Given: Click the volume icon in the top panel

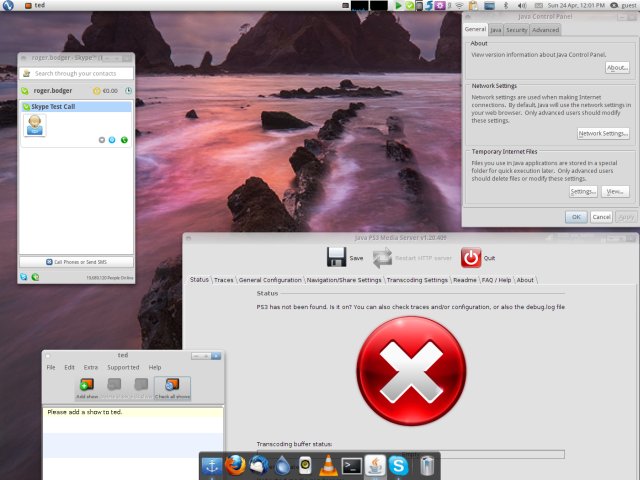Looking at the screenshot, I should pos(522,5).
